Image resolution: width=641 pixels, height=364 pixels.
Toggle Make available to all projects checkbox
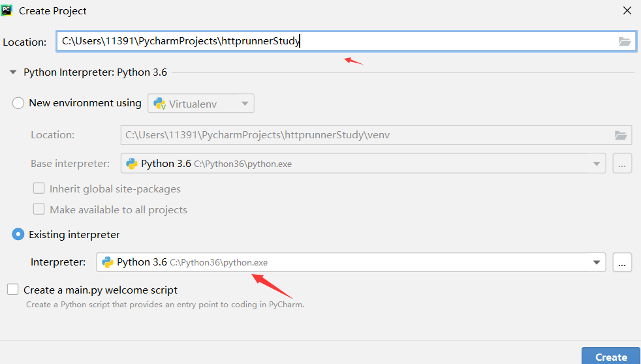click(39, 209)
